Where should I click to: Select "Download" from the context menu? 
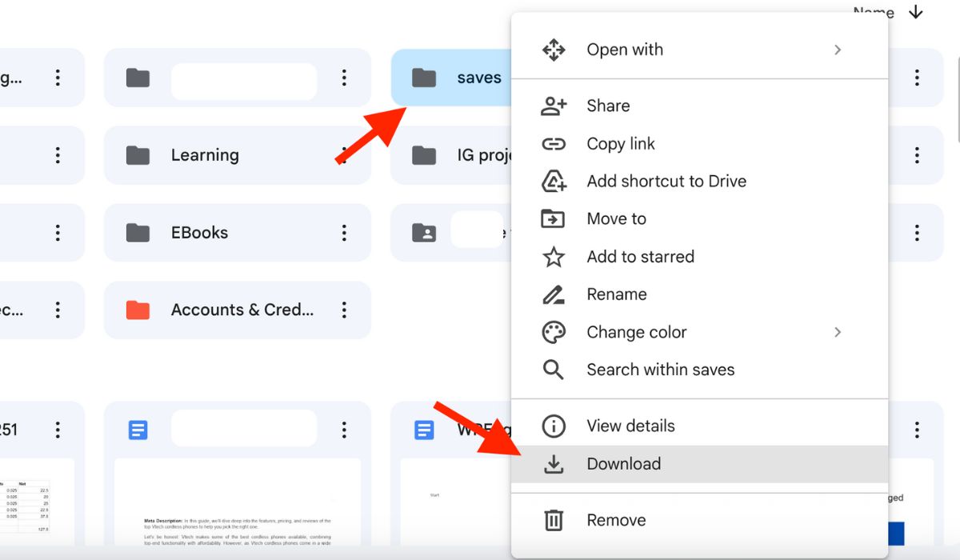click(624, 463)
